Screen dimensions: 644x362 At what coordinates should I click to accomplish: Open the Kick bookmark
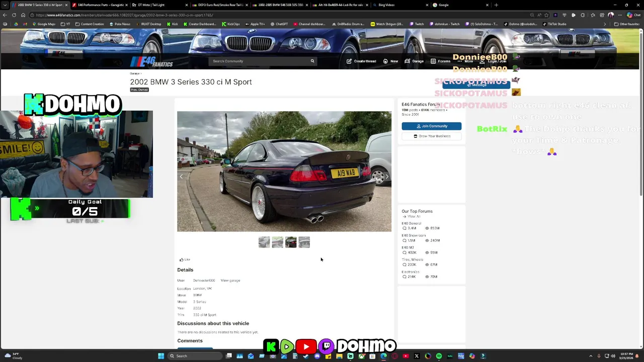[173, 24]
